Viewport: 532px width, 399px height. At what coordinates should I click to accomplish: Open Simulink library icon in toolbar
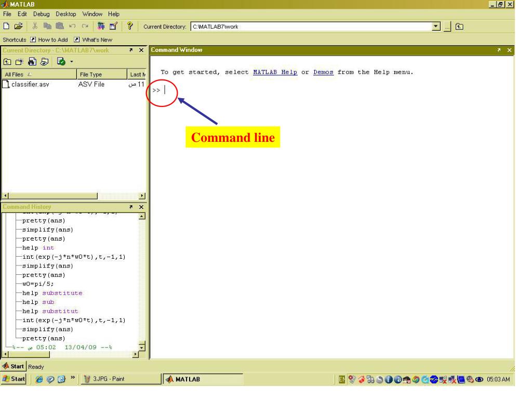(101, 26)
